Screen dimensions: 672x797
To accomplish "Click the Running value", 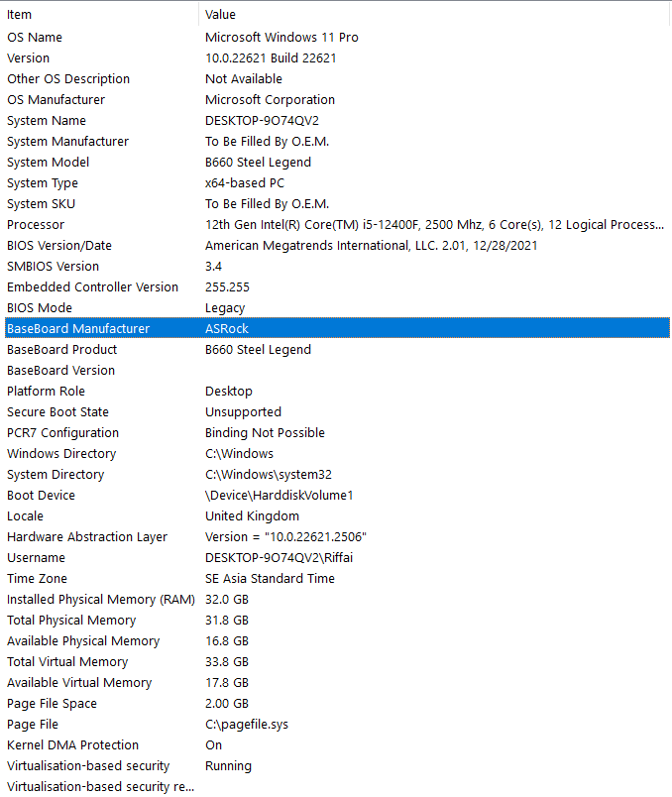I will (x=228, y=766).
